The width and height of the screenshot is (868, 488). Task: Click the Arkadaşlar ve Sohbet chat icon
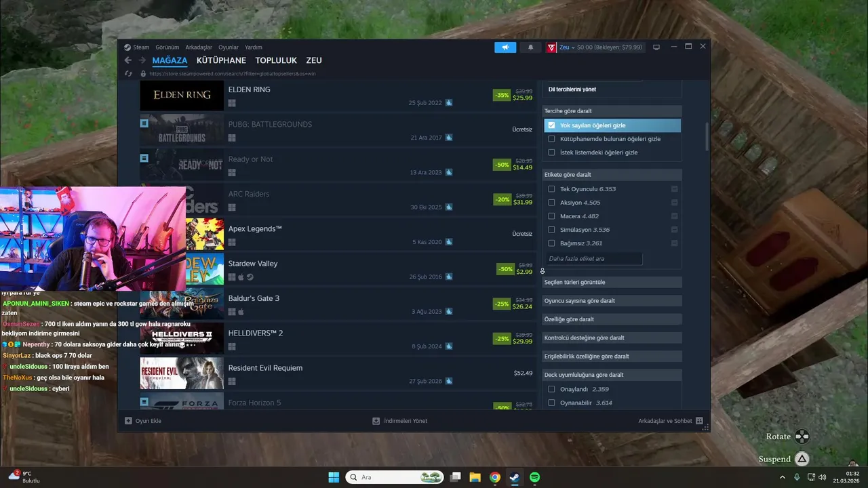[x=699, y=421]
